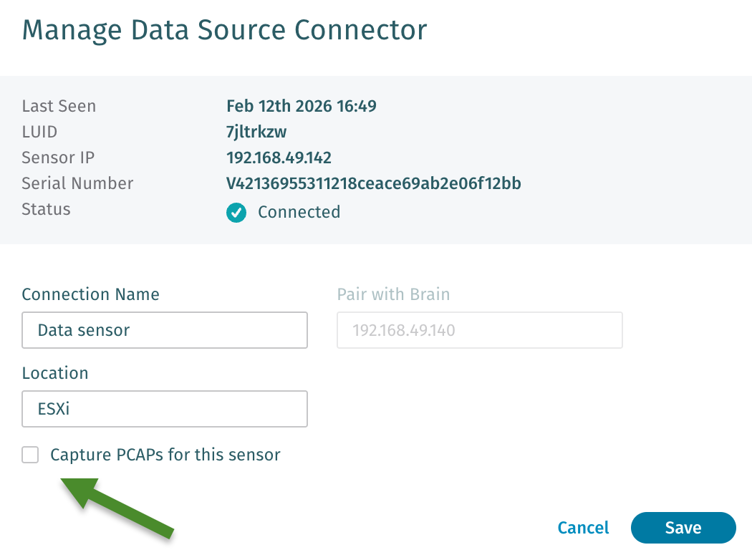
Task: Click the Serial Number row label
Action: pos(77,183)
